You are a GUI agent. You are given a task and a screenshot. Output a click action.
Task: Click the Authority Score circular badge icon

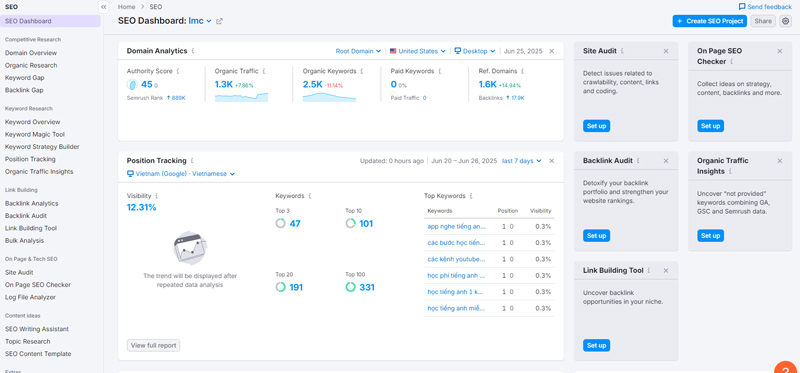132,85
